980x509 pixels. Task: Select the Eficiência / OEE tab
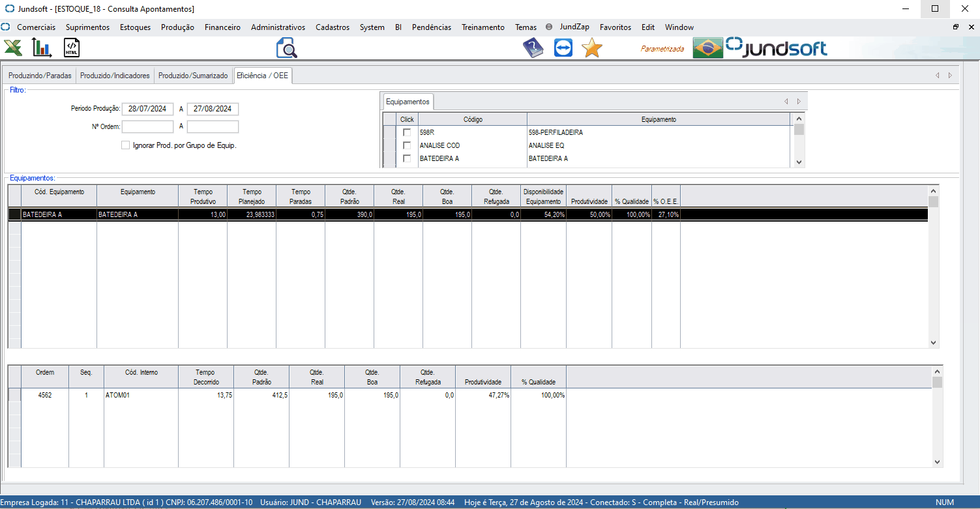click(x=262, y=76)
